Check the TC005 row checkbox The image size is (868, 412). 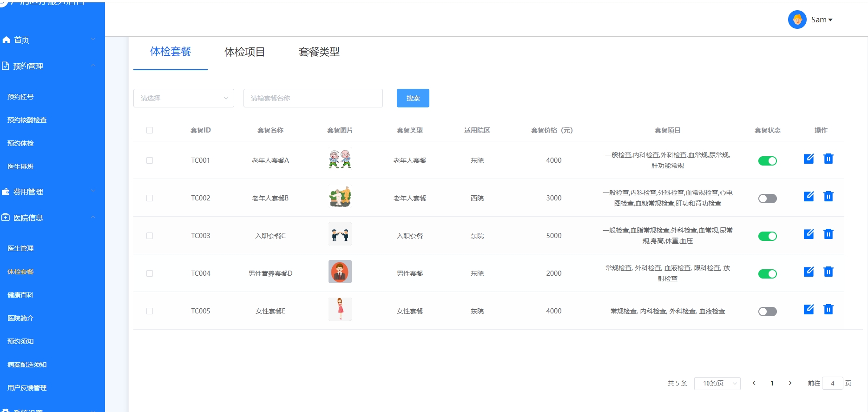[x=150, y=311]
